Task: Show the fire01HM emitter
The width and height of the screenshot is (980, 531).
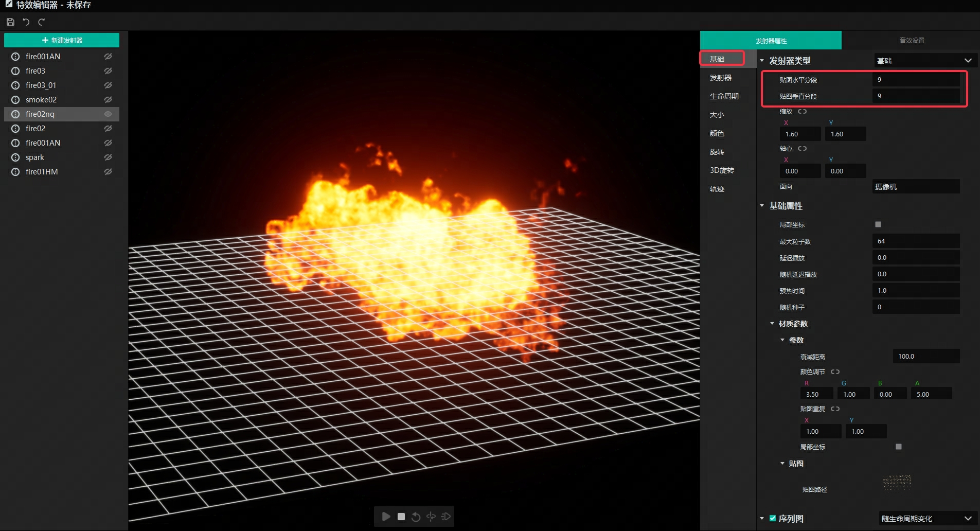Action: click(108, 172)
